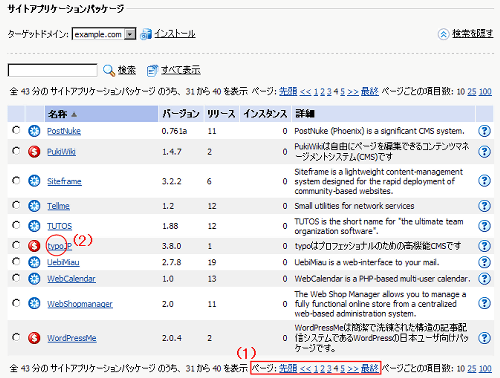Open help for WebCalendar row

(484, 278)
